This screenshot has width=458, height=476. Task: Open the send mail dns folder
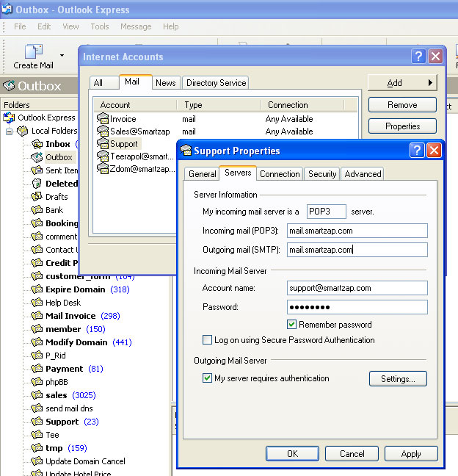69,408
